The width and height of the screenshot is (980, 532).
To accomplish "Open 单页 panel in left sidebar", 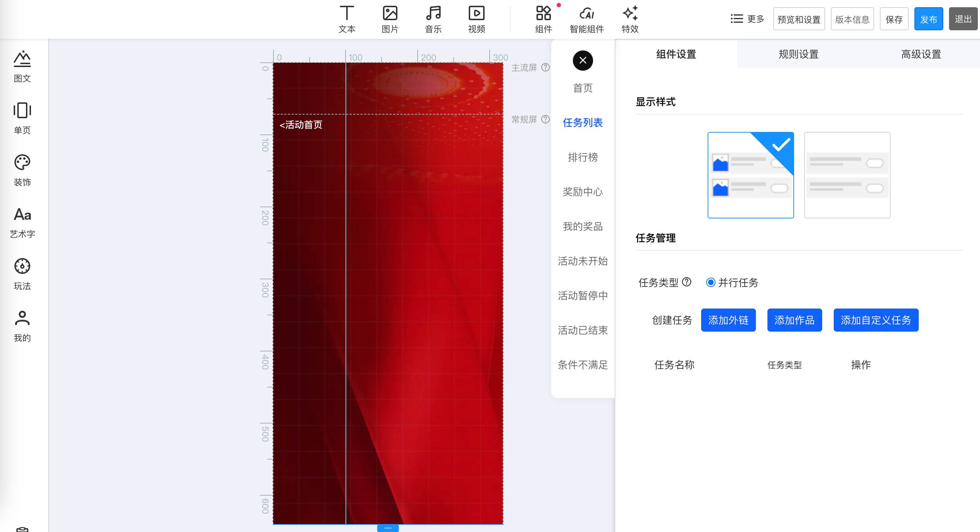I will coord(22,118).
